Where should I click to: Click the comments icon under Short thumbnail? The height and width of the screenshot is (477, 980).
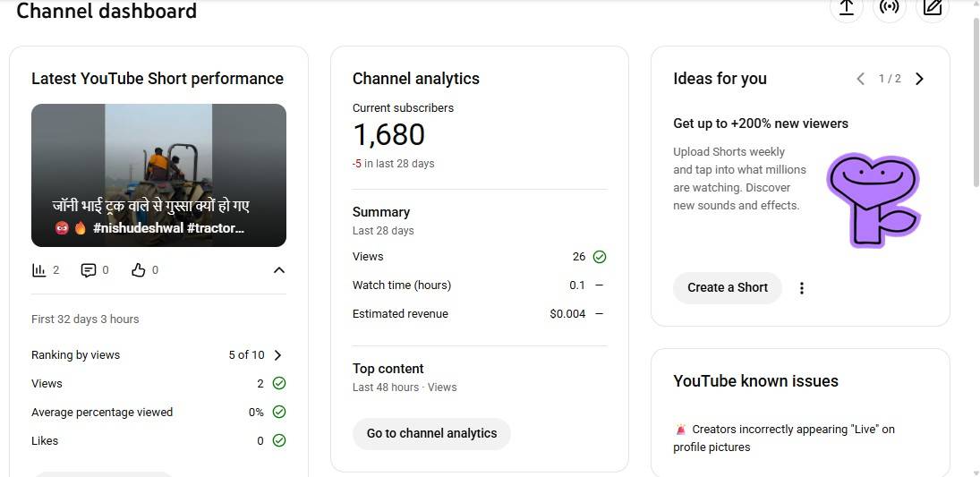tap(89, 270)
